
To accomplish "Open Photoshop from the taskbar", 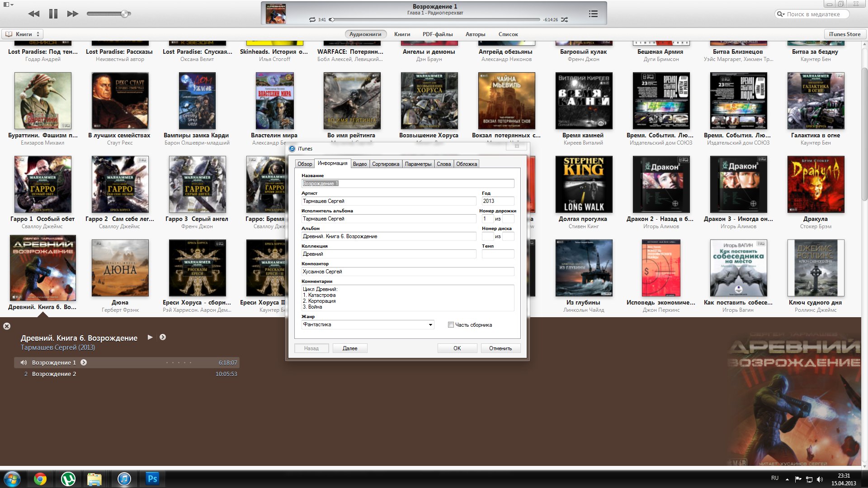I will (x=152, y=479).
